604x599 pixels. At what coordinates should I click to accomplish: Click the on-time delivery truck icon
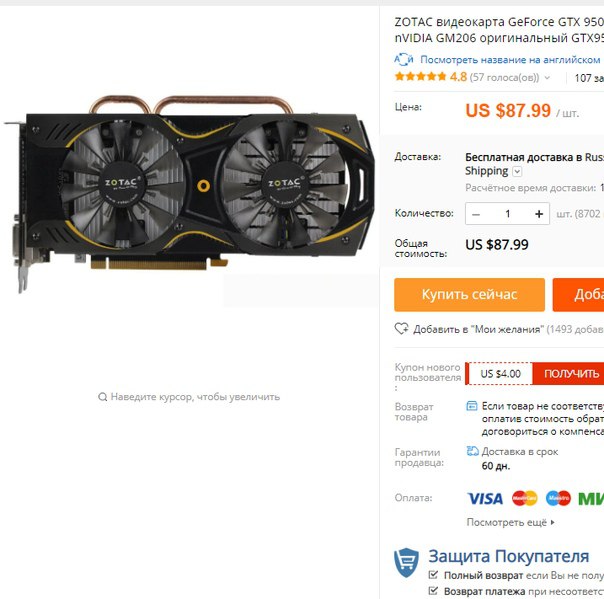(472, 451)
